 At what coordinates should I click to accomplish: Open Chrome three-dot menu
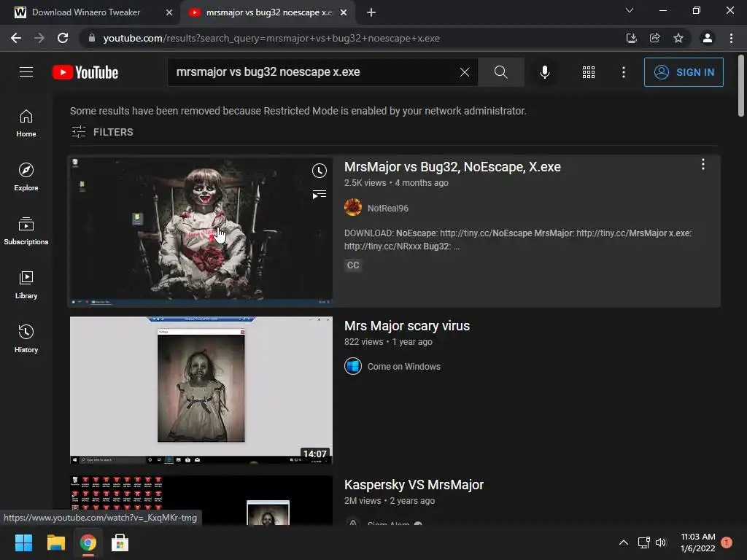(x=731, y=38)
